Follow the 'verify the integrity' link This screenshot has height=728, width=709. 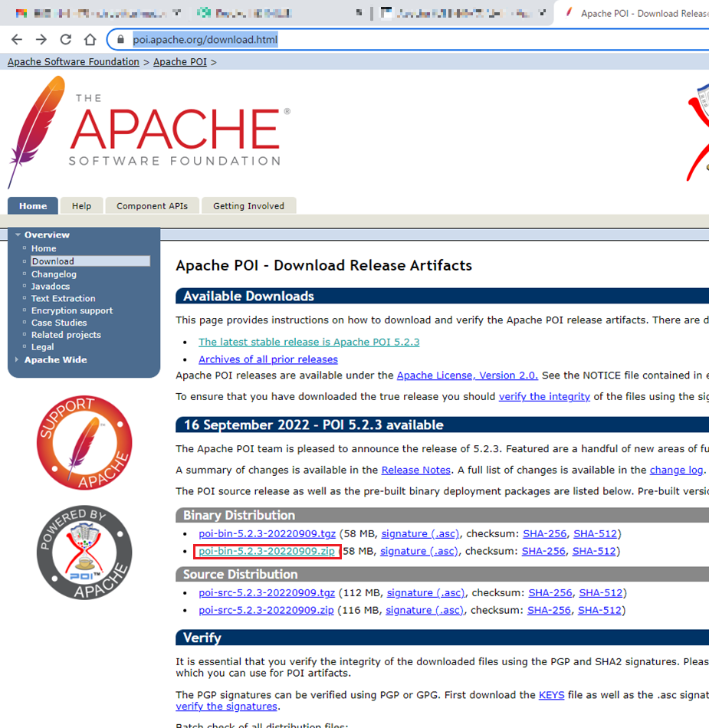544,396
